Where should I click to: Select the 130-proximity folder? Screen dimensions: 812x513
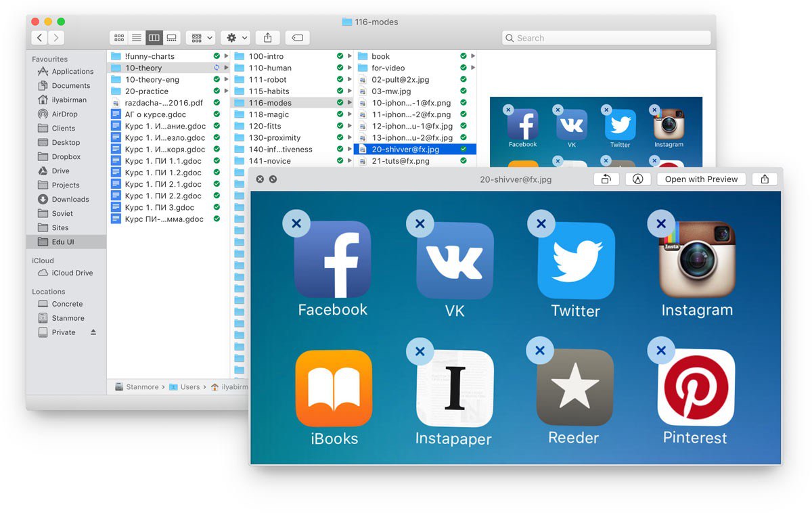click(x=292, y=137)
